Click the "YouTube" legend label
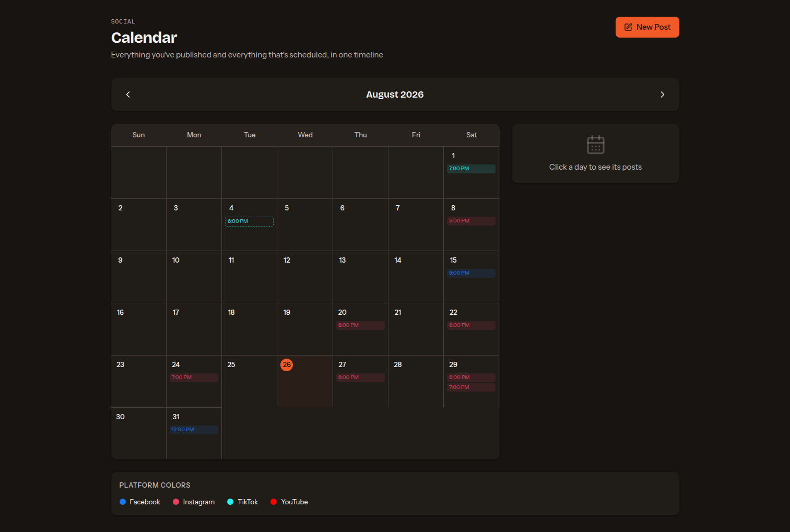Screen dimensions: 790x532 pos(294,502)
